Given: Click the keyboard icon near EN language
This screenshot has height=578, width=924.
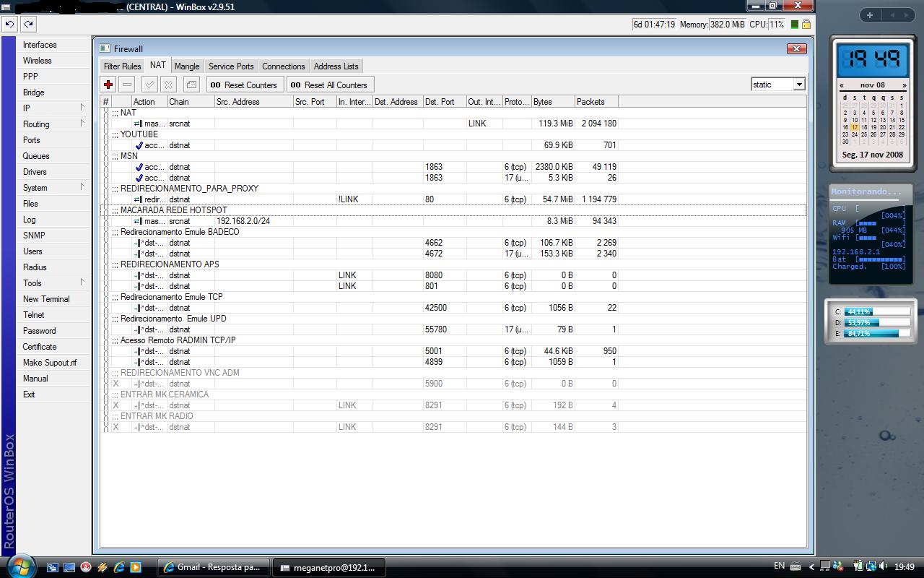Looking at the screenshot, I should [x=796, y=566].
